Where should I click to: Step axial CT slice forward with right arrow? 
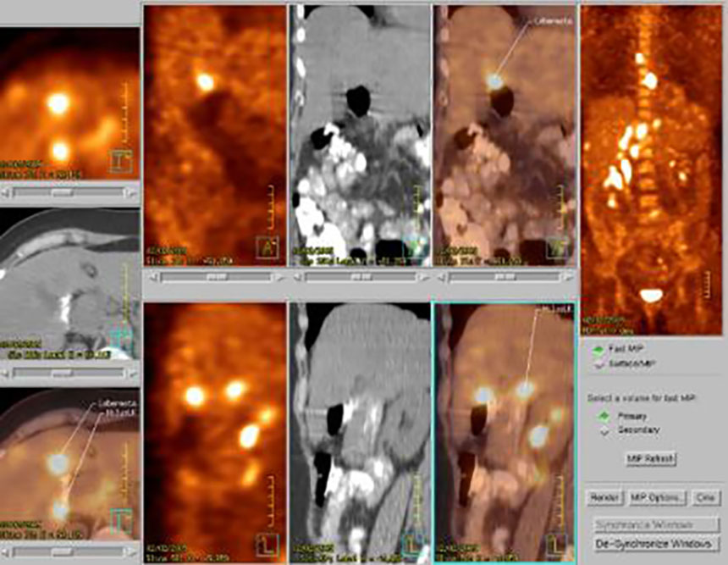131,373
